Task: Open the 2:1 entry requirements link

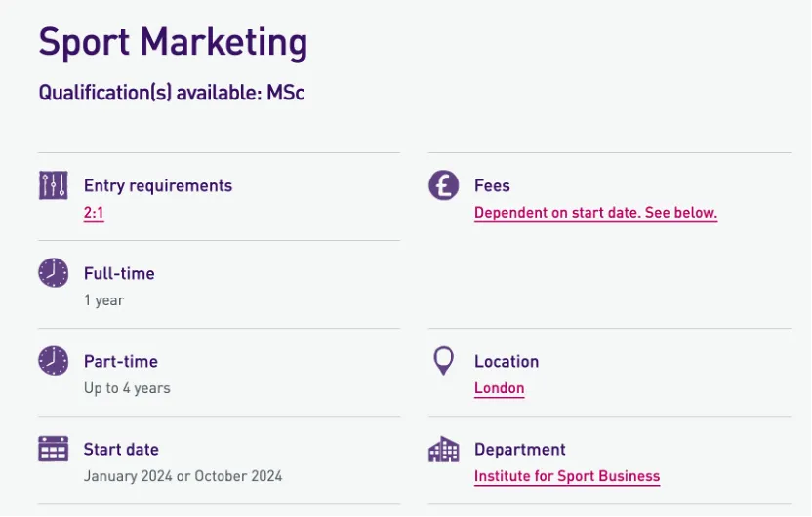Action: click(94, 213)
